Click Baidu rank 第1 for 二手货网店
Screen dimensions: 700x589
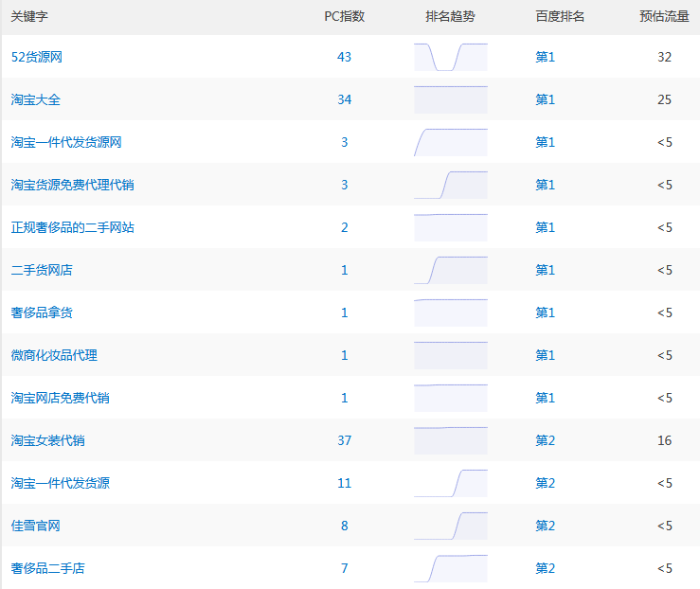tap(545, 270)
